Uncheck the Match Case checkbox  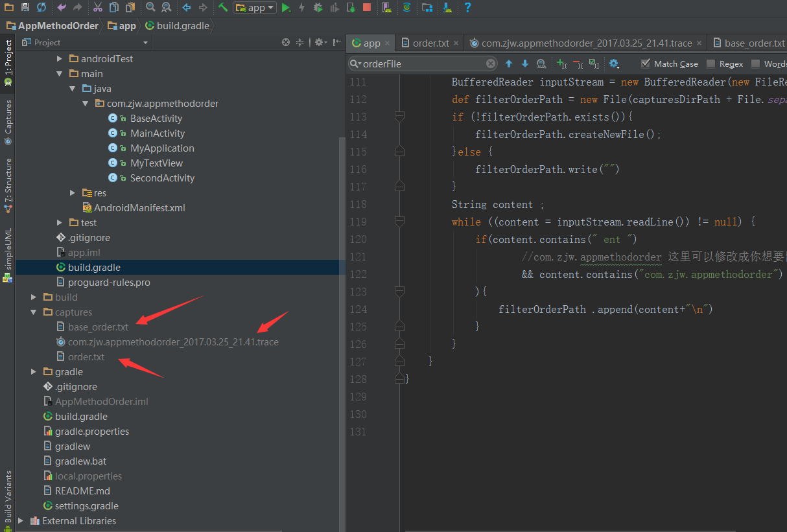pos(645,64)
